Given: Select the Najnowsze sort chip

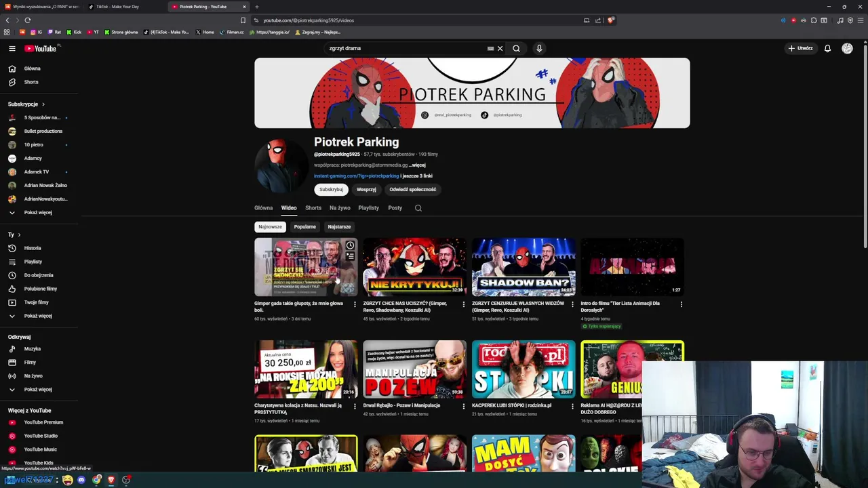Looking at the screenshot, I should 270,227.
